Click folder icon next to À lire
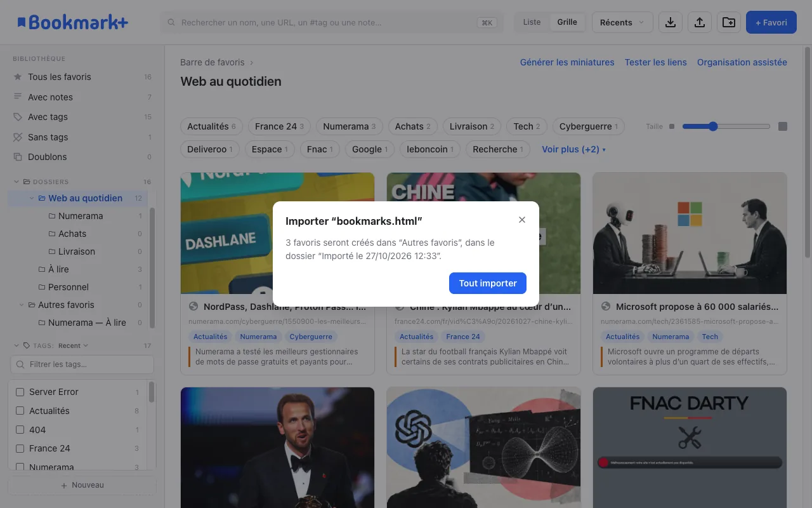 [x=42, y=269]
